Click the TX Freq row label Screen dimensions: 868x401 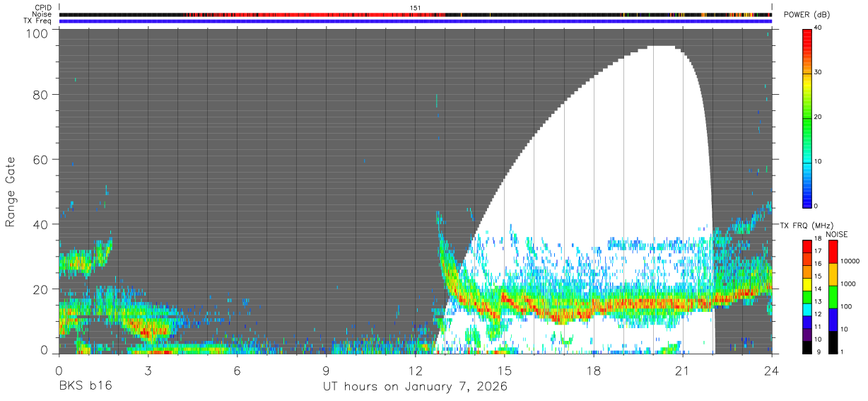click(x=37, y=21)
